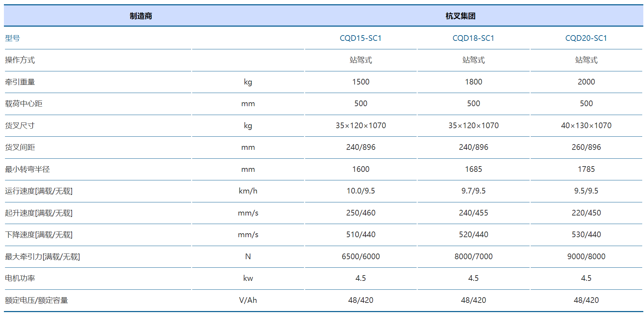Select the 牵引重量 row label
Screen dimensions: 644x316
tap(20, 82)
